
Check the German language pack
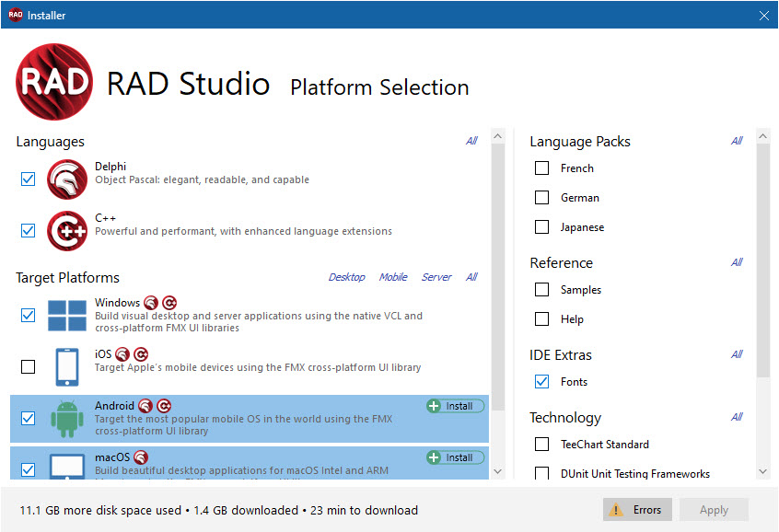tap(541, 198)
